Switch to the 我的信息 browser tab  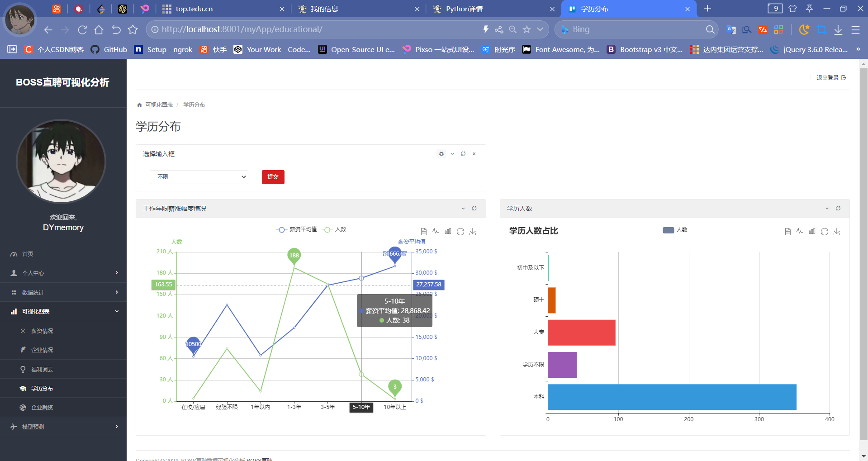(359, 9)
